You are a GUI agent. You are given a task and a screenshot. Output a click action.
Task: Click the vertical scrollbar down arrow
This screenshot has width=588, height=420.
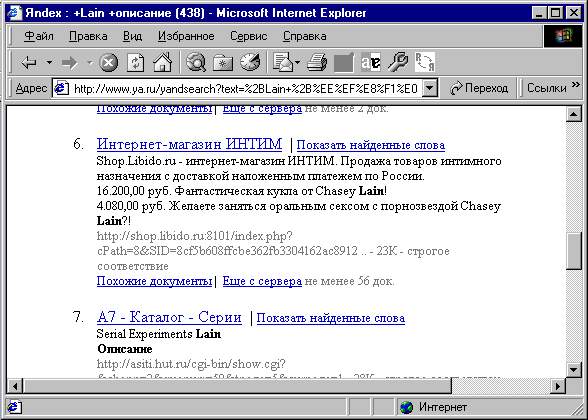(x=574, y=370)
